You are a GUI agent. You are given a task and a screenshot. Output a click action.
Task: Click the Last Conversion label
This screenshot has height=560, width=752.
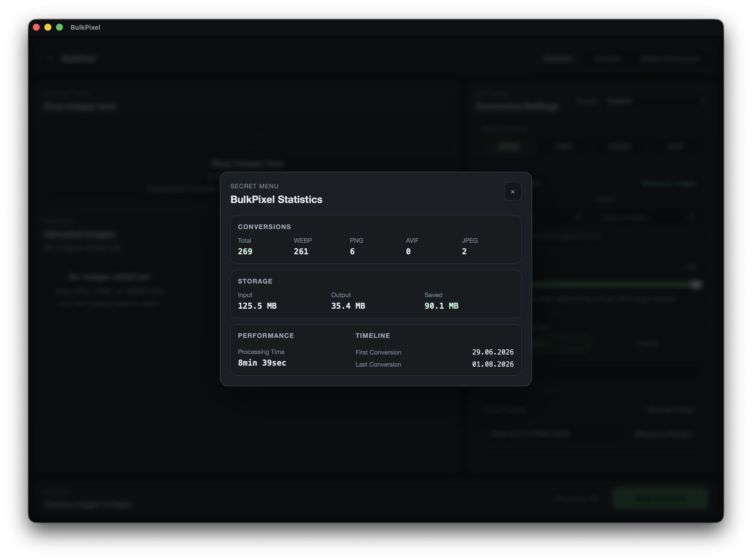[x=378, y=365]
